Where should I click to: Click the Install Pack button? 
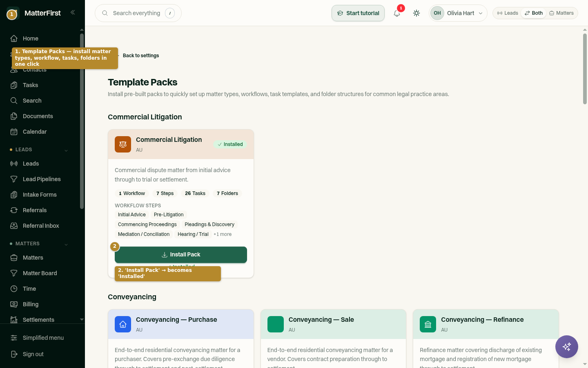pos(181,255)
